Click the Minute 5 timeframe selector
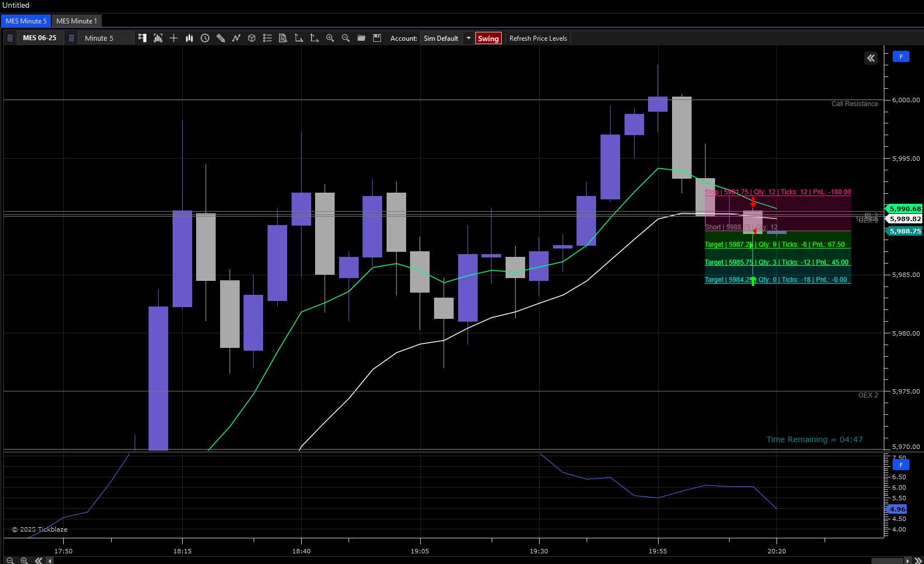Screen dimensions: 924x564 (x=106, y=38)
